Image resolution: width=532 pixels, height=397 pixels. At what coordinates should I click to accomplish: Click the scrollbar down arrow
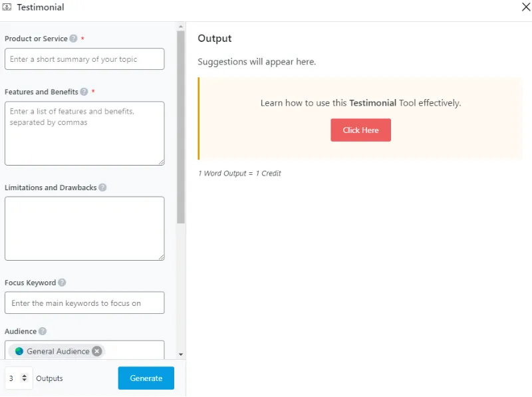pyautogui.click(x=181, y=354)
